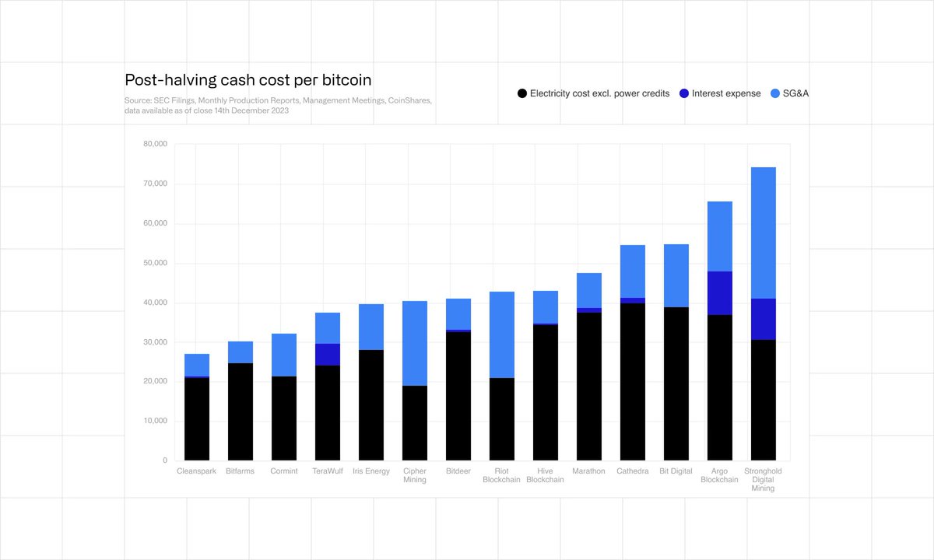This screenshot has width=934, height=560.
Task: Click Bitfarms' light blue SG&A segment
Action: pos(241,352)
